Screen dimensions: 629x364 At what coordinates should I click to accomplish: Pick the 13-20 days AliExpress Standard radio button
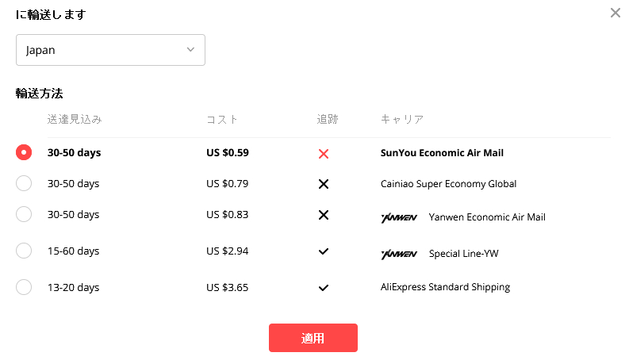click(x=24, y=287)
